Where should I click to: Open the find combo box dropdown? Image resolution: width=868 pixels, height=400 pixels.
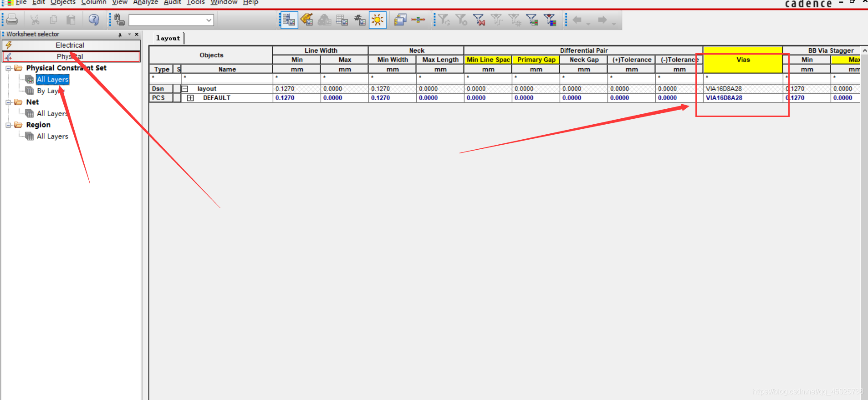(209, 20)
